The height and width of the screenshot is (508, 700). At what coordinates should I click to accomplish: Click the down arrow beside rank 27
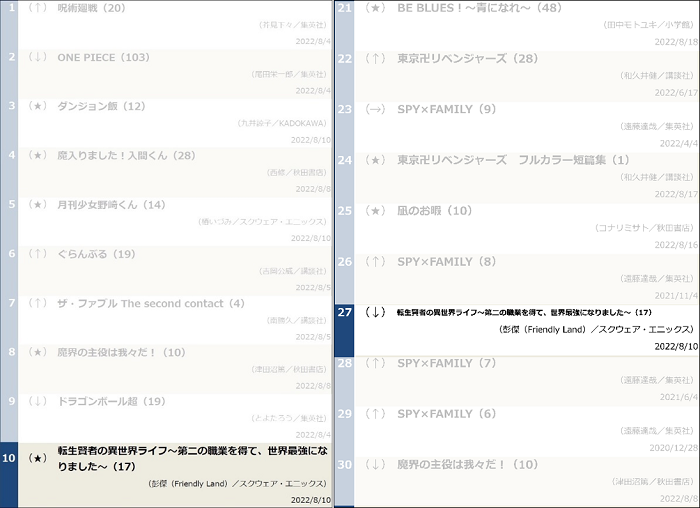click(375, 312)
